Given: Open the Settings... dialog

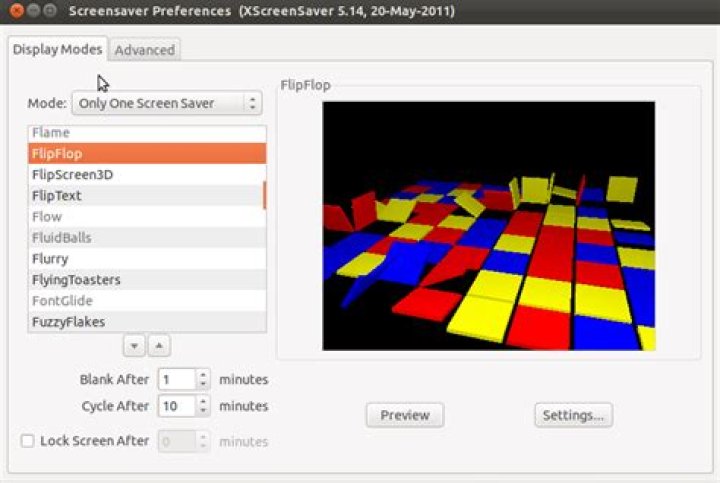Looking at the screenshot, I should 574,415.
